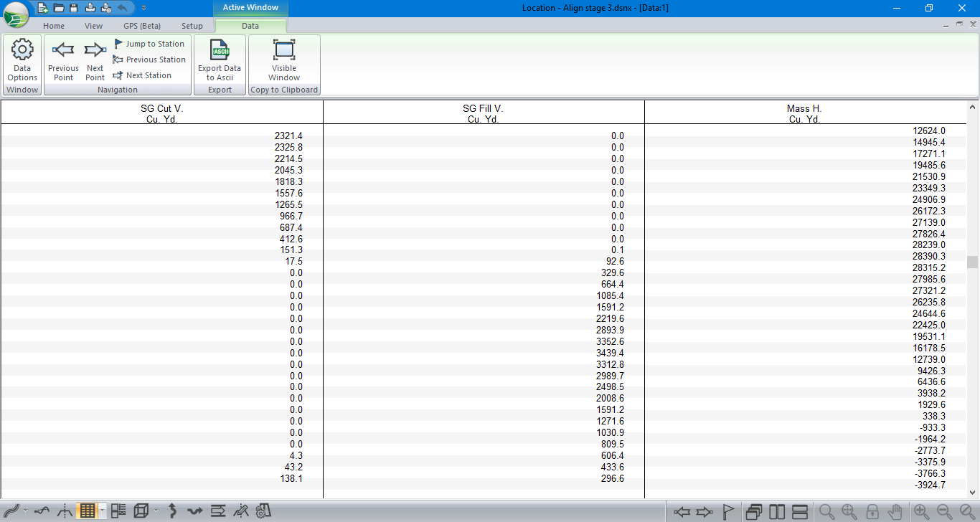This screenshot has width=980, height=522.
Task: Toggle the data table window button in bottom toolbar
Action: (x=87, y=511)
